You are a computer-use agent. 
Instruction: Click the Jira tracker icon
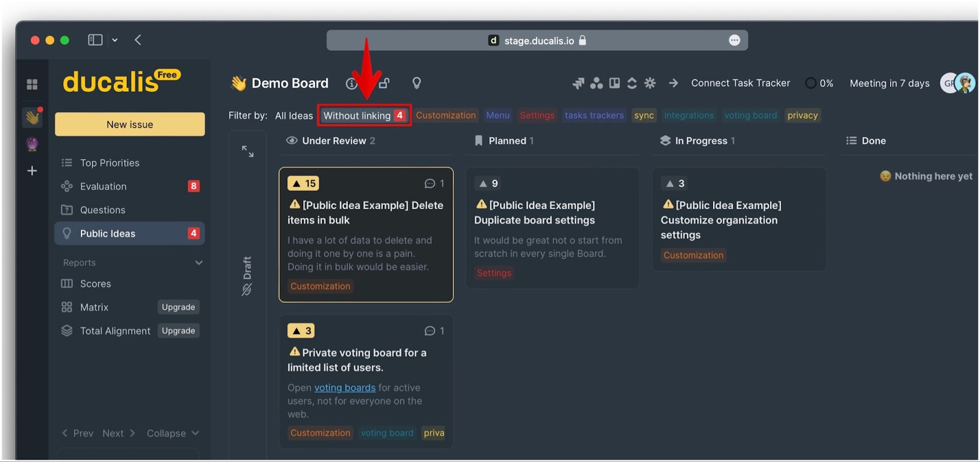578,83
